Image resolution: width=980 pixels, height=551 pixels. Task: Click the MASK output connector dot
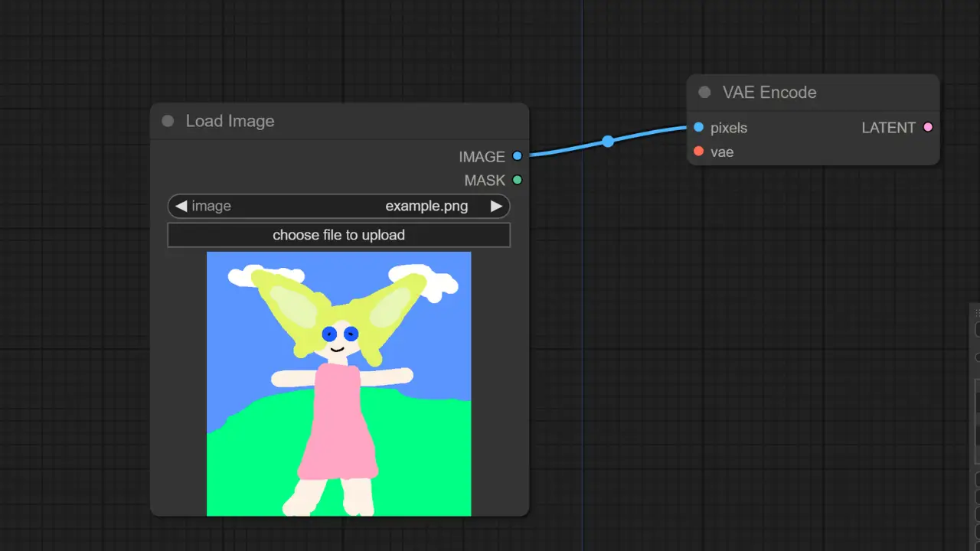tap(518, 181)
